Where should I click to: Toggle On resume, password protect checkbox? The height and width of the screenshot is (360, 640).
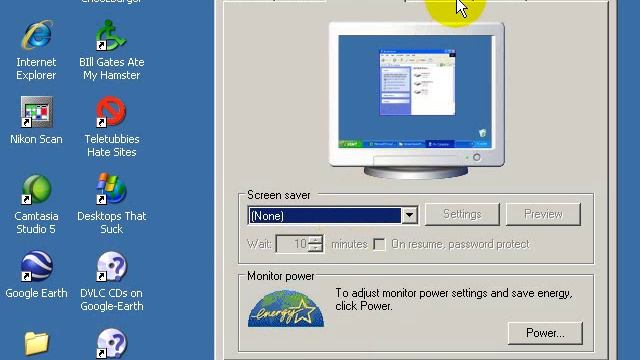[x=379, y=244]
